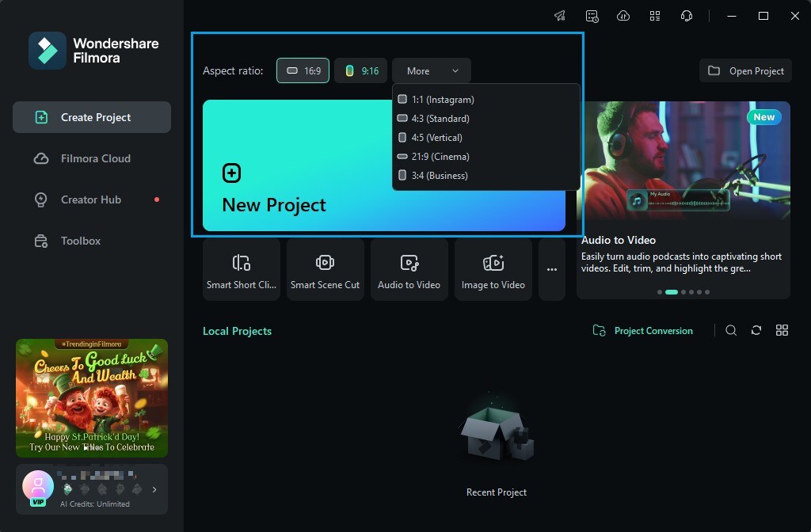This screenshot has width=811, height=532.
Task: Select the 9:16 vertical aspect ratio
Action: coord(361,70)
